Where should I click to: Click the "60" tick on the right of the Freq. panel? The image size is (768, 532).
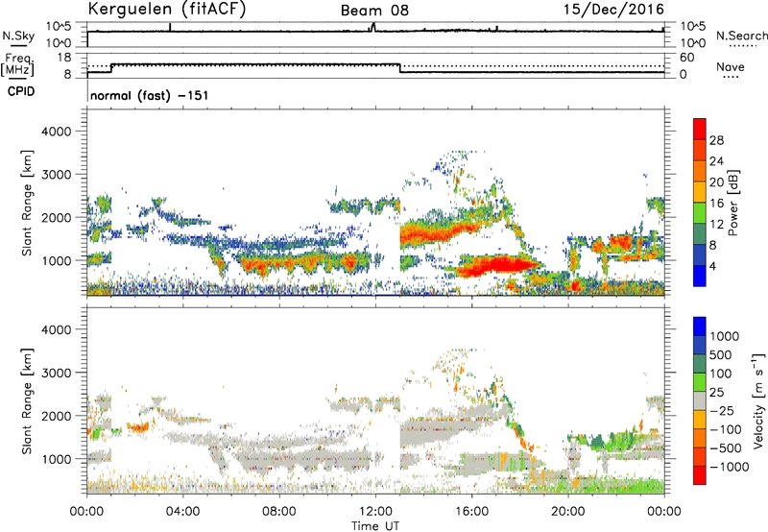686,58
